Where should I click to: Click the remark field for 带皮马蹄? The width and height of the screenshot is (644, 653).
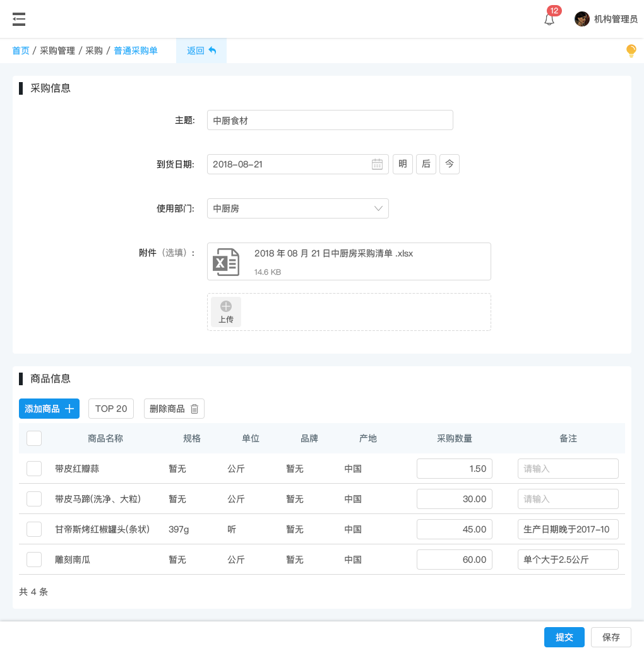click(x=568, y=499)
